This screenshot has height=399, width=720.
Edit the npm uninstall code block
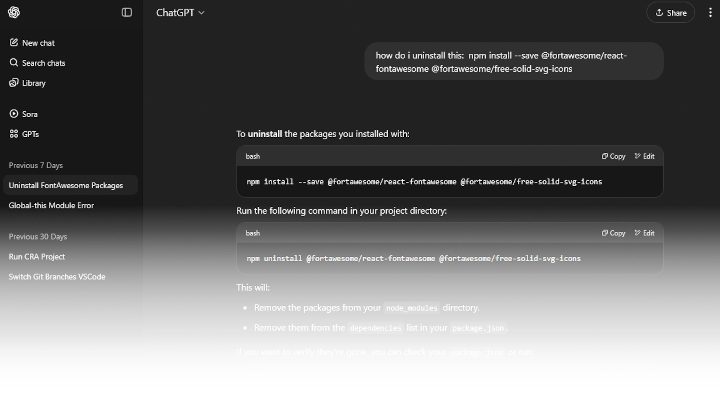[644, 233]
